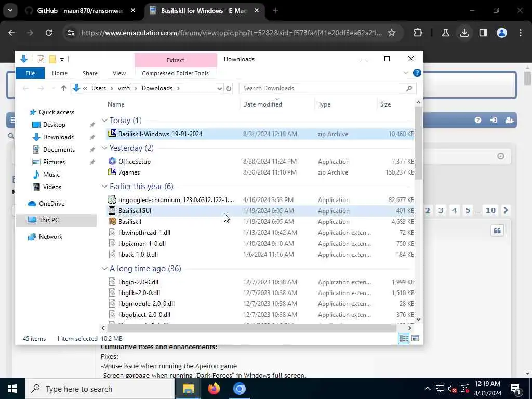Open Documents in navigation pane
Screen dimensions: 532x399
(x=59, y=149)
